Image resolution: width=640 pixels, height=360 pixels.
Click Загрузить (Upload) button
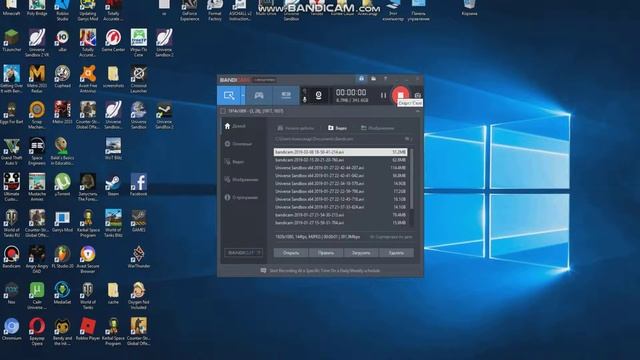[361, 253]
